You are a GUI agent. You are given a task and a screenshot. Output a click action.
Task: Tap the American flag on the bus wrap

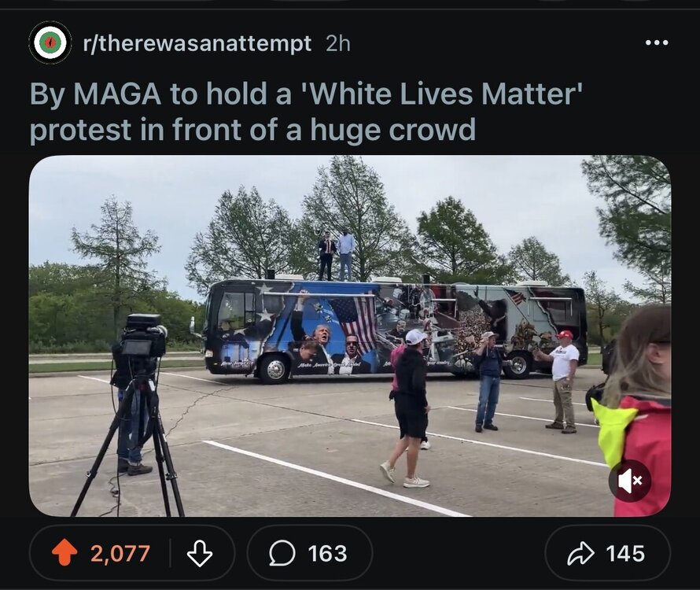[356, 322]
